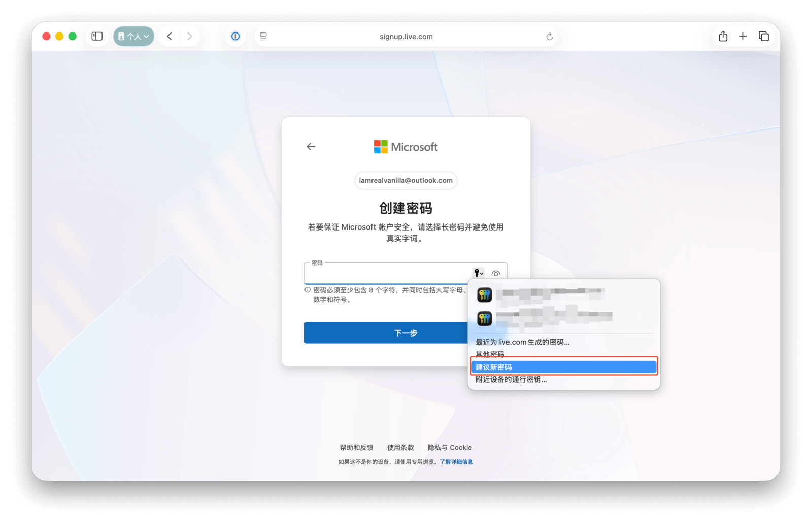Open the password key autofill dropdown
Image resolution: width=812 pixels, height=523 pixels.
[478, 273]
